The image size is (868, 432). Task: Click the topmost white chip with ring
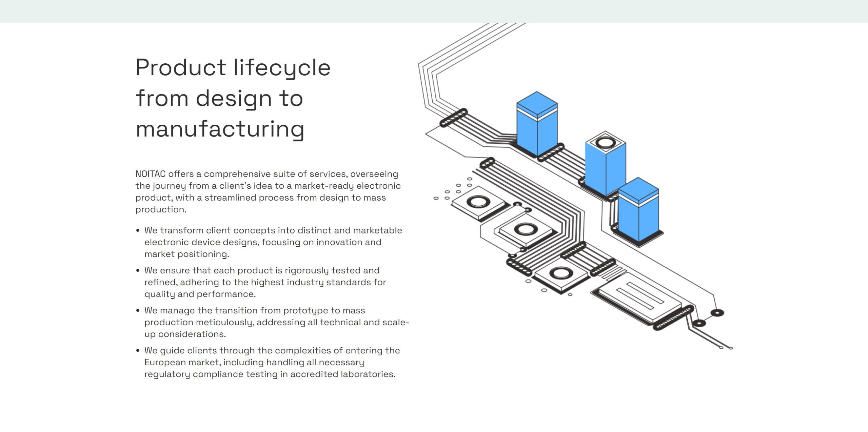pyautogui.click(x=478, y=203)
